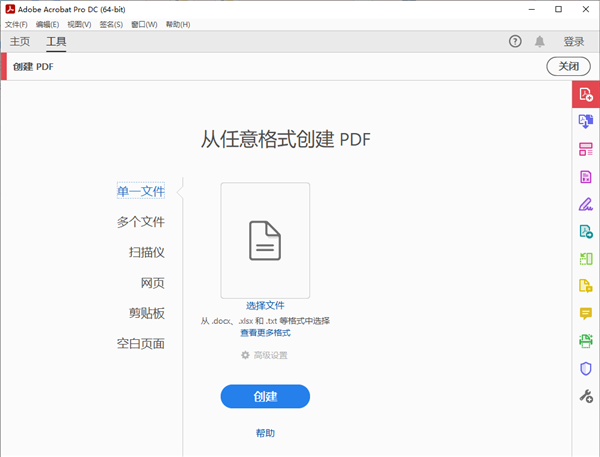Minimize the Acrobat window
Viewport: 600px width, 457px height.
click(532, 9)
